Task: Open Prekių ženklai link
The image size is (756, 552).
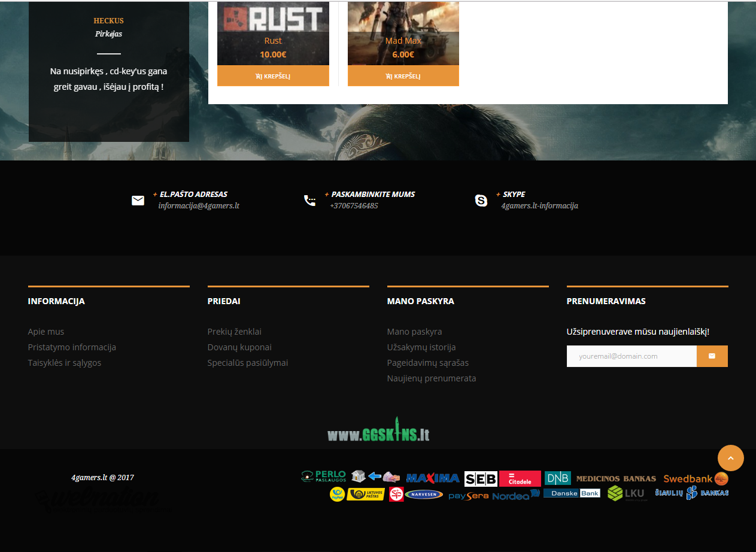Action: pos(235,332)
